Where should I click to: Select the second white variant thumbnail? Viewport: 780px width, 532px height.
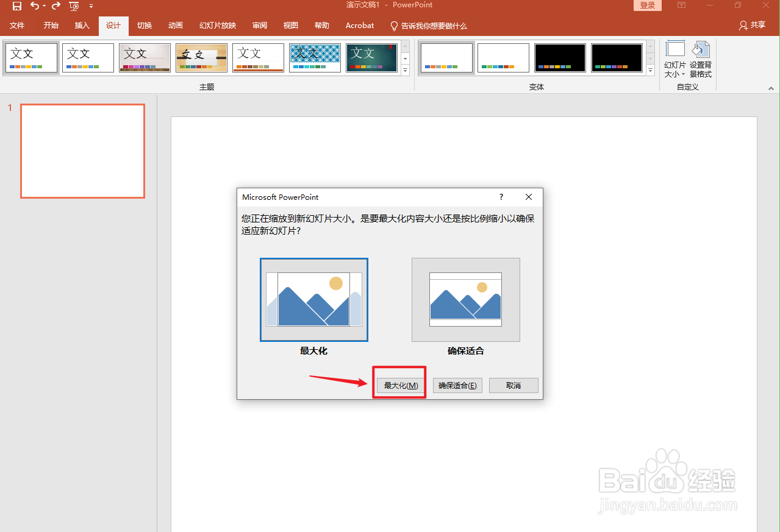click(x=503, y=58)
